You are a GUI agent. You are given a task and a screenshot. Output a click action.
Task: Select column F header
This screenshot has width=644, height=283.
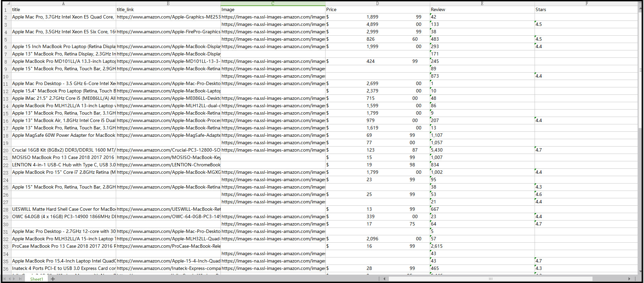pyautogui.click(x=586, y=3)
